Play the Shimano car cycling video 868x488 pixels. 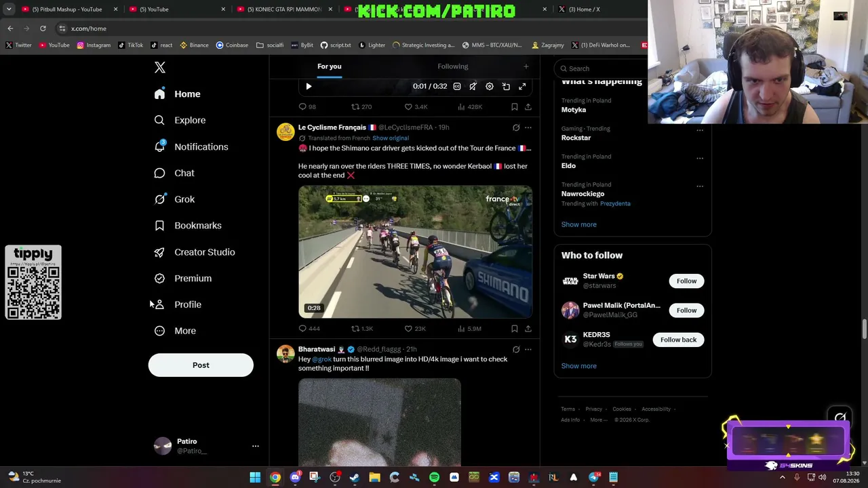coord(415,252)
